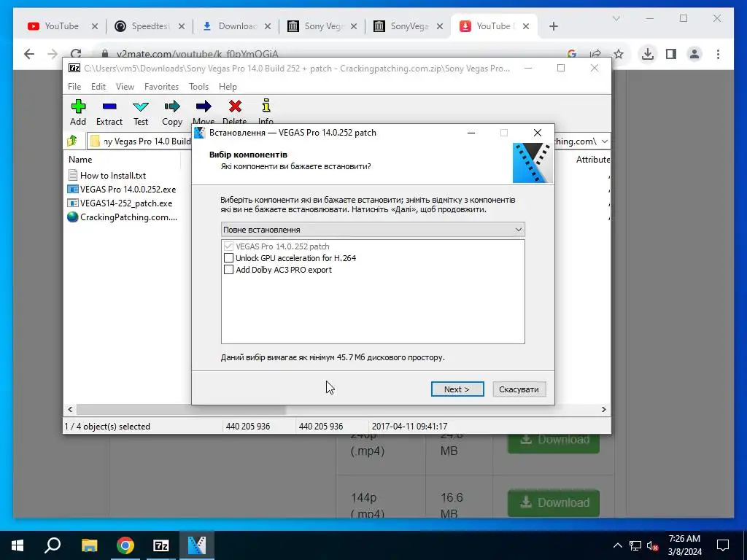Image resolution: width=747 pixels, height=560 pixels.
Task: Open Chrome tab search chevron
Action: click(x=616, y=18)
